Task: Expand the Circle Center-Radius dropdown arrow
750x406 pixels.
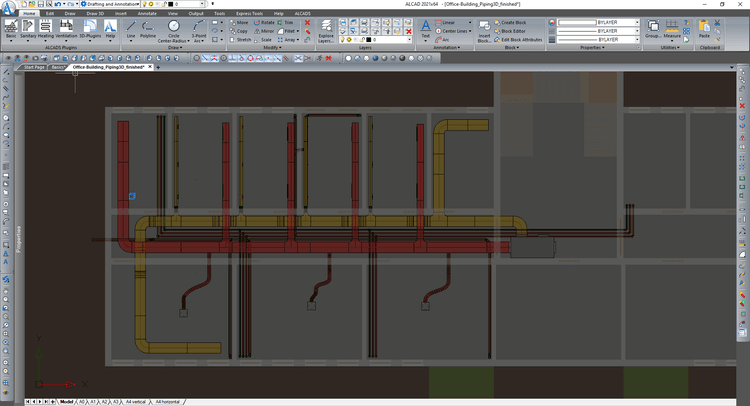Action: click(188, 41)
